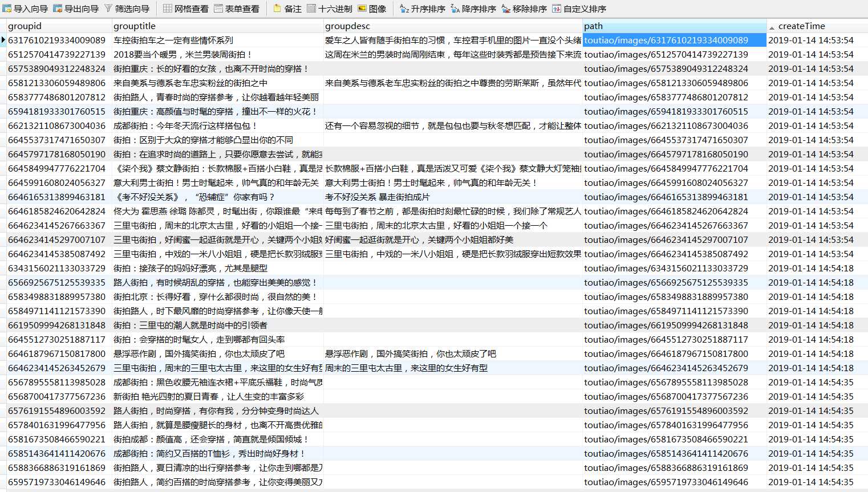Select path cell toutiao/images/6512570414739227139
Viewport: 868px width, 492px height.
(x=675, y=54)
